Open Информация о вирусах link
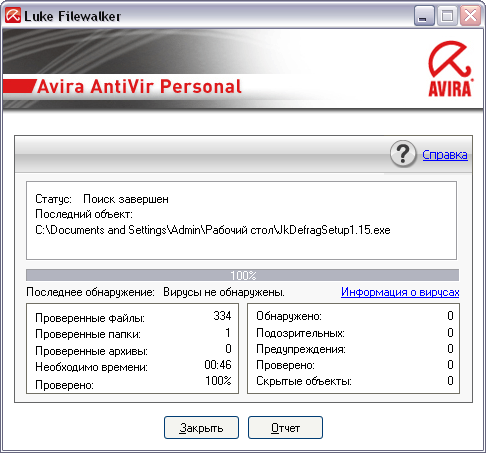The image size is (486, 453). [400, 292]
